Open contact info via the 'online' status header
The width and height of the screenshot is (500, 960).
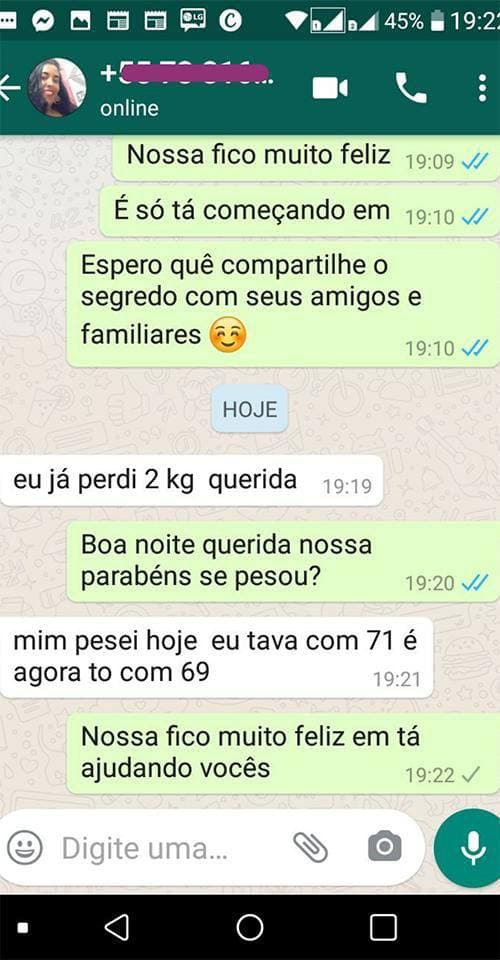pyautogui.click(x=129, y=108)
